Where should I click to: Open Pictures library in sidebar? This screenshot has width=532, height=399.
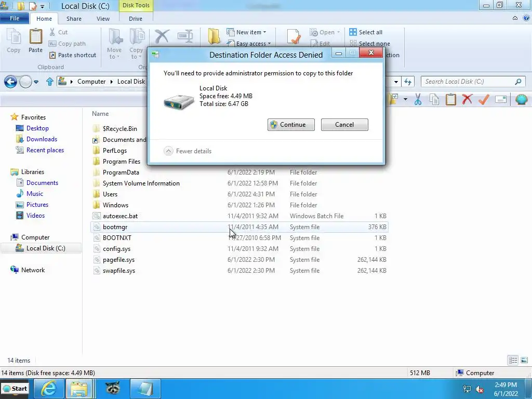click(33, 205)
